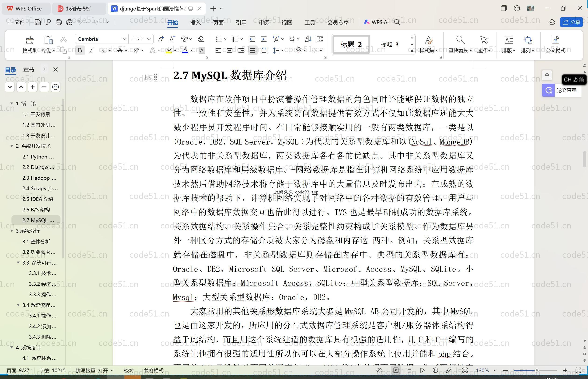Apply the 标题 2 style
This screenshot has height=379, width=588.
(351, 45)
